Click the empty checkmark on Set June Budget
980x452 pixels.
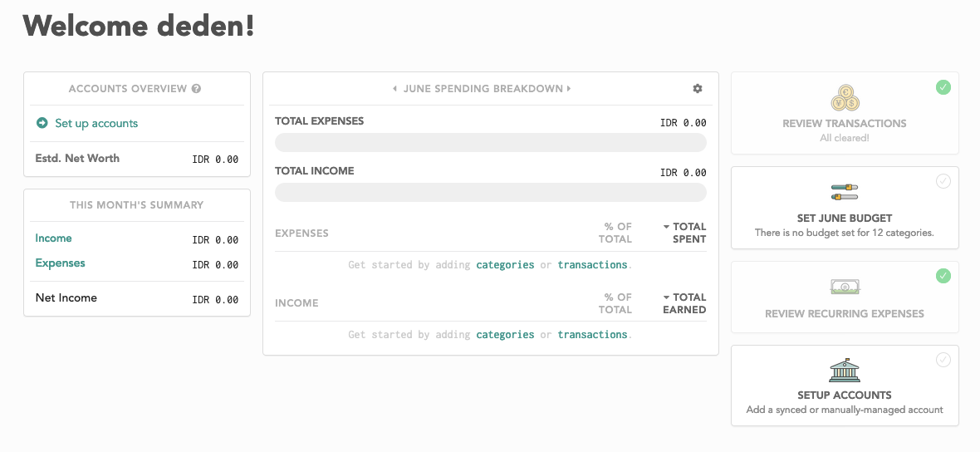(943, 181)
